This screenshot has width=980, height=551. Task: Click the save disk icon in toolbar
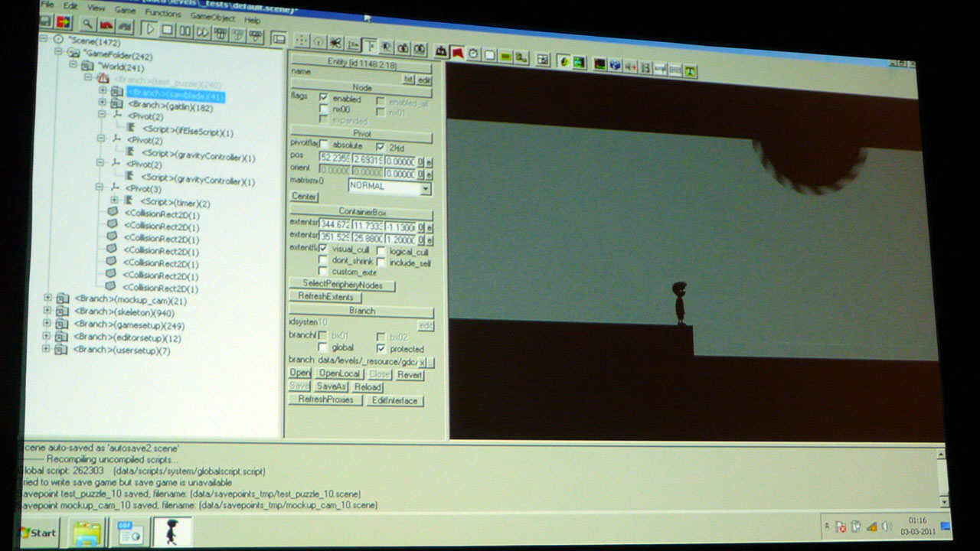coord(45,21)
